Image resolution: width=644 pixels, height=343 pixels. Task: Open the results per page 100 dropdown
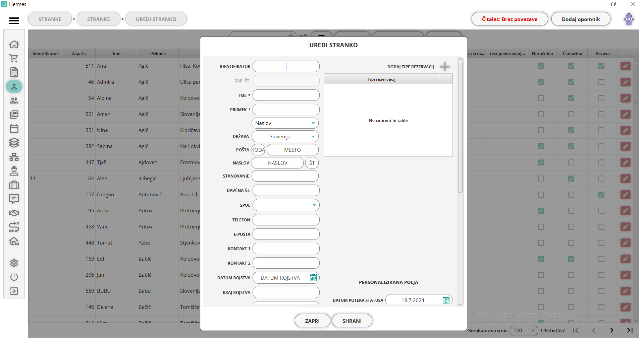524,331
